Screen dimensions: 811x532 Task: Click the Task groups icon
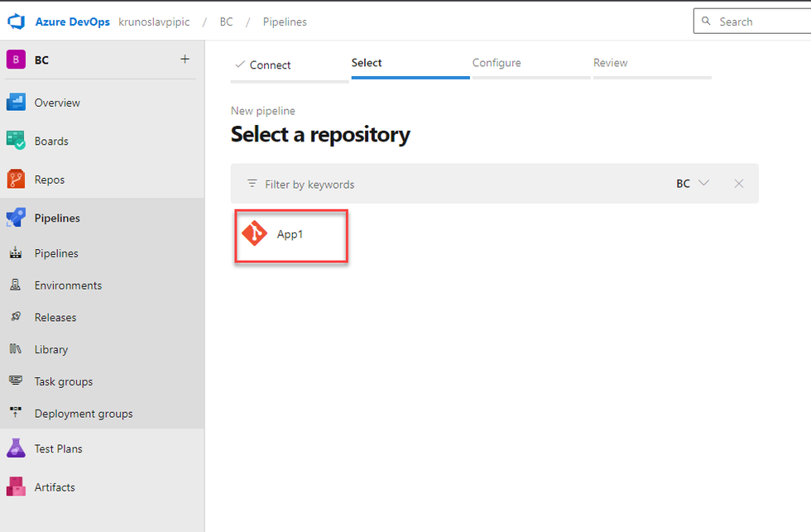click(x=16, y=381)
